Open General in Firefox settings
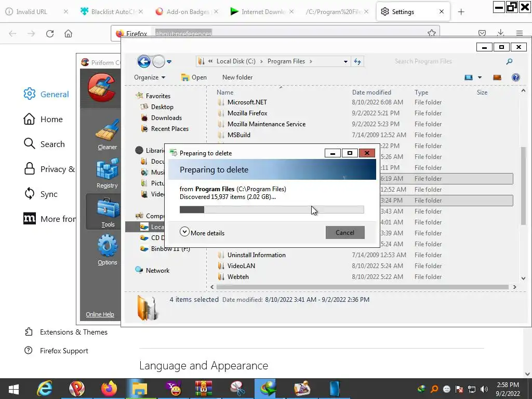Image resolution: width=532 pixels, height=399 pixels. [x=46, y=94]
